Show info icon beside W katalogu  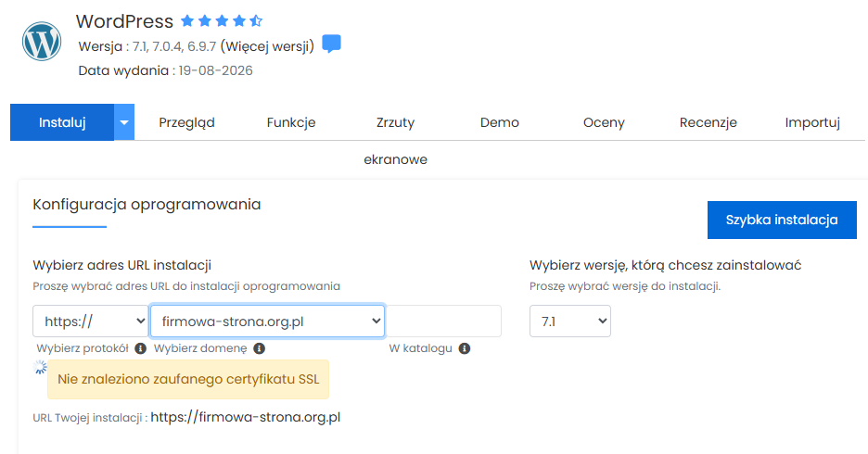point(465,348)
